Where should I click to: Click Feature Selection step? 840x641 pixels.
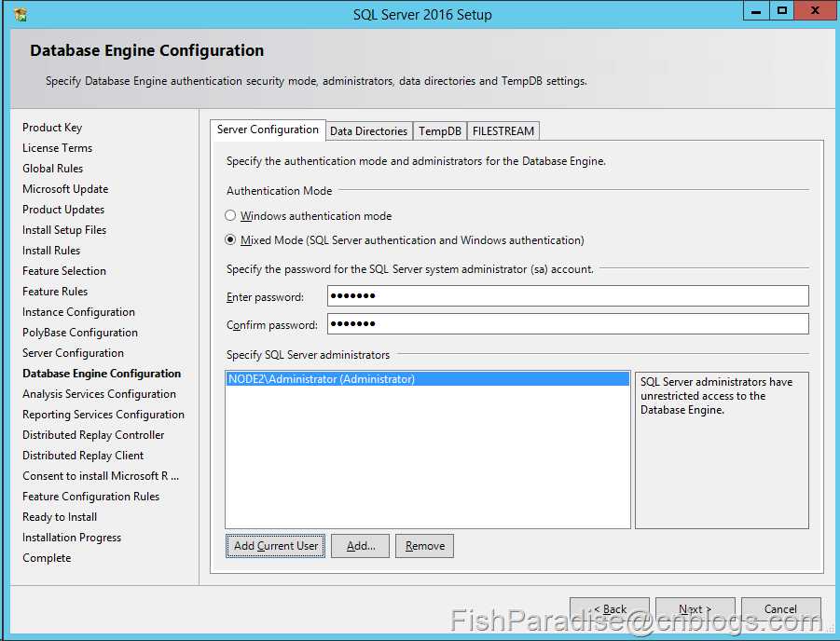click(x=64, y=271)
